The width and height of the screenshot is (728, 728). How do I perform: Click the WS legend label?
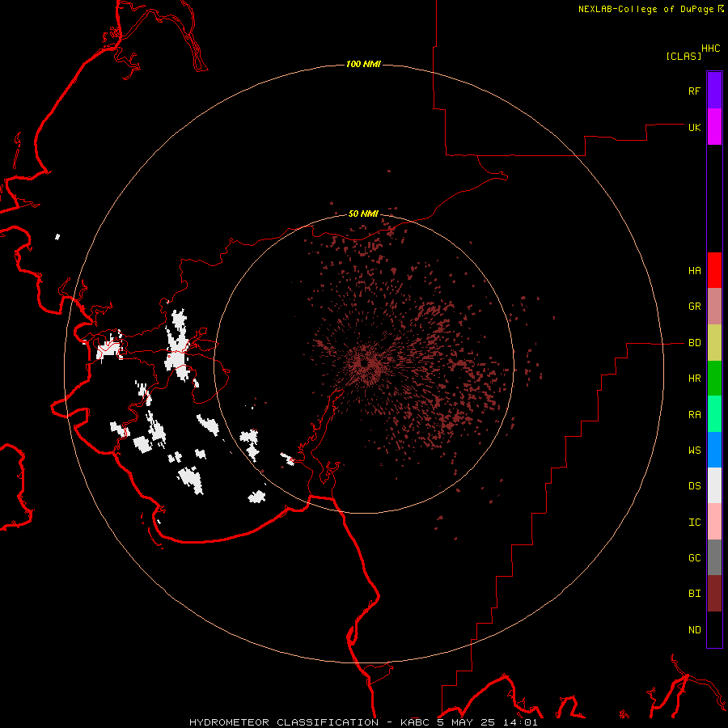coord(694,451)
